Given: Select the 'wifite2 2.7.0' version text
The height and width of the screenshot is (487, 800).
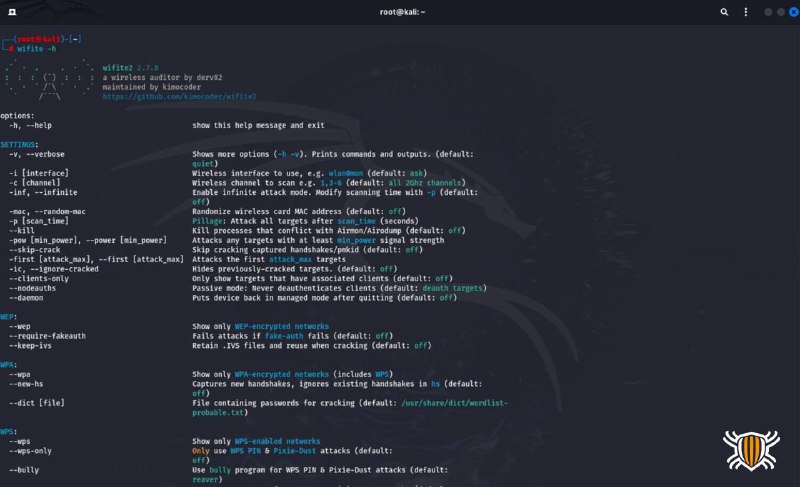Looking at the screenshot, I should (x=130, y=68).
